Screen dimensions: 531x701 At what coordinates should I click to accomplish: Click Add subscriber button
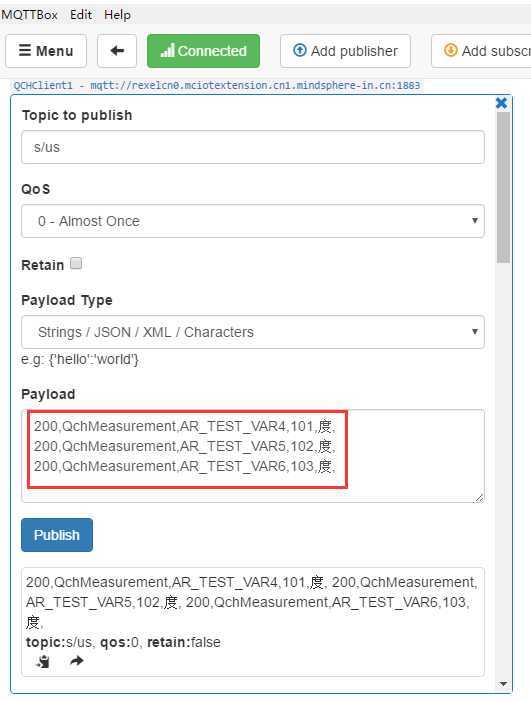coord(482,51)
